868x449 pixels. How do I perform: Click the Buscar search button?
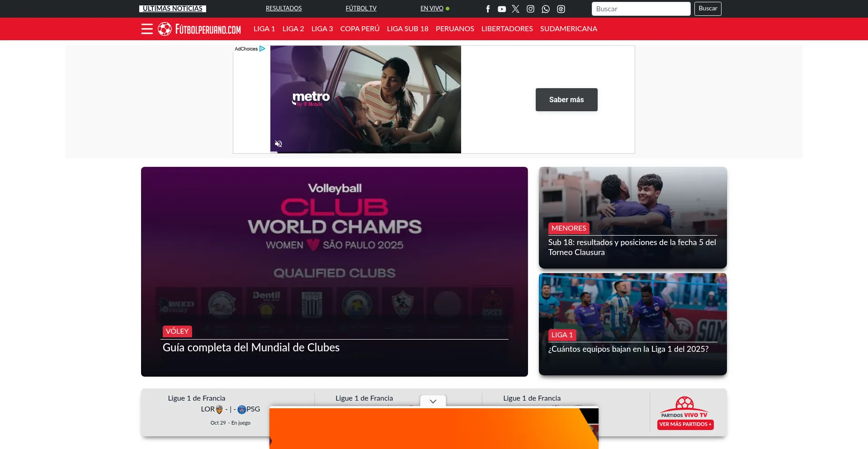tap(708, 9)
